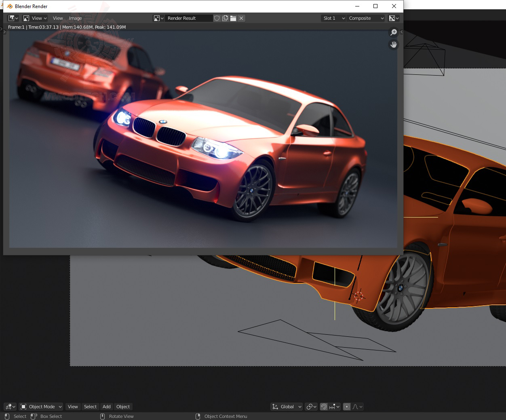Open the Image menu in render window
Image resolution: width=506 pixels, height=420 pixels.
(75, 18)
